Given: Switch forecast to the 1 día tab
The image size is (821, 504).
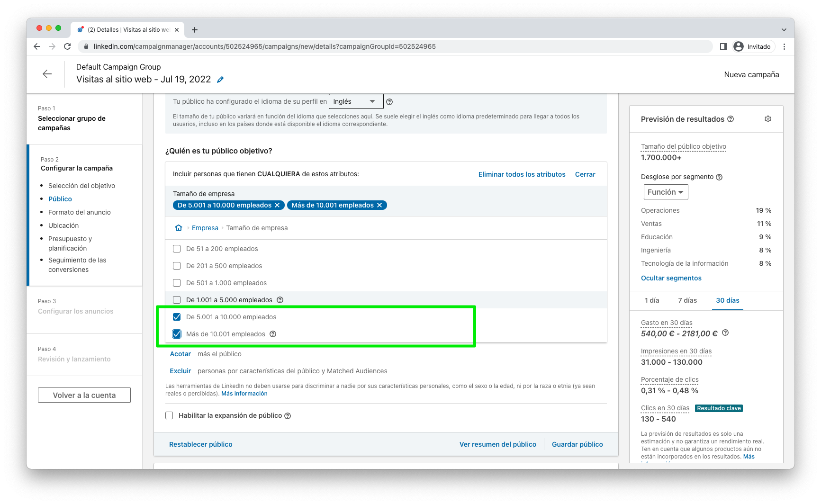Looking at the screenshot, I should 652,300.
